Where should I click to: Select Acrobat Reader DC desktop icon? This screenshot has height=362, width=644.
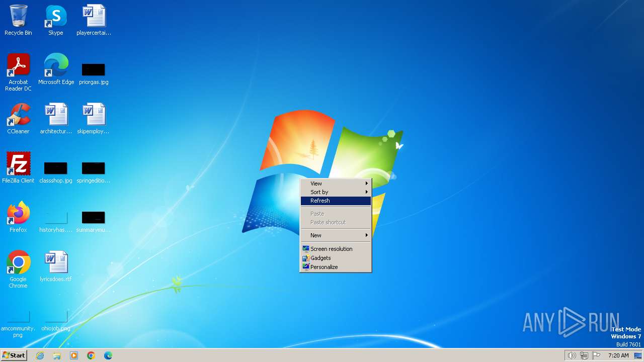18,72
